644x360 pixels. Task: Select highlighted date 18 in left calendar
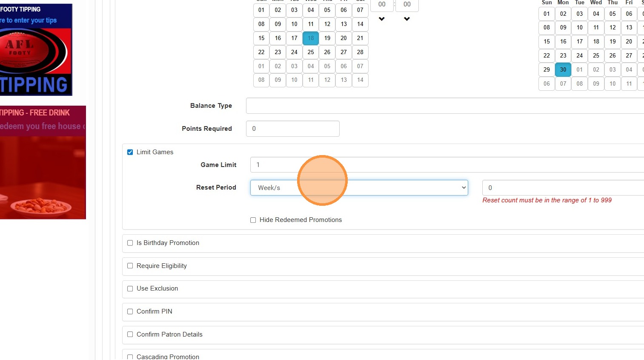pyautogui.click(x=311, y=38)
